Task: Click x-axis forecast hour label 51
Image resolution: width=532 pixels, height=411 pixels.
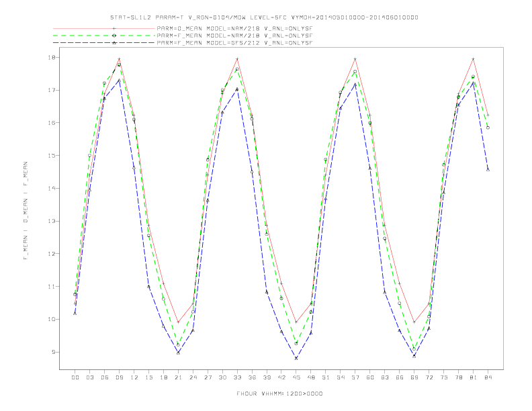Action: coord(326,377)
